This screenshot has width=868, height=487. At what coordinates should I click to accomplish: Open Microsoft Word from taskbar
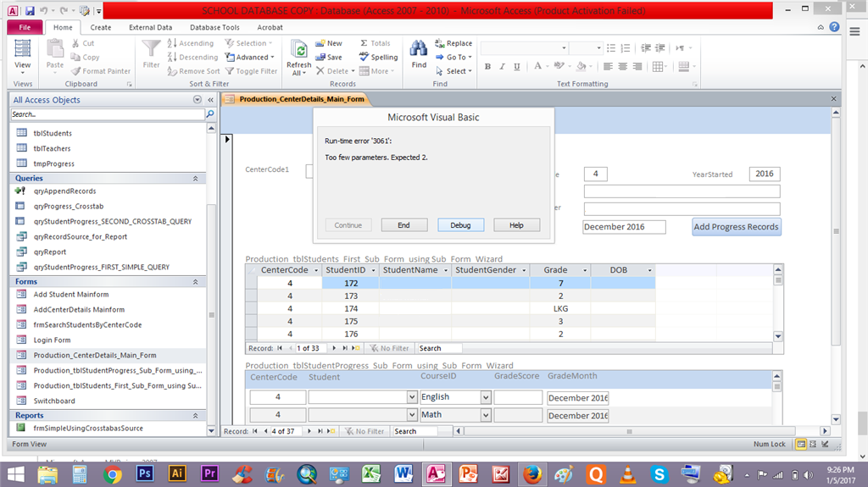click(x=403, y=474)
